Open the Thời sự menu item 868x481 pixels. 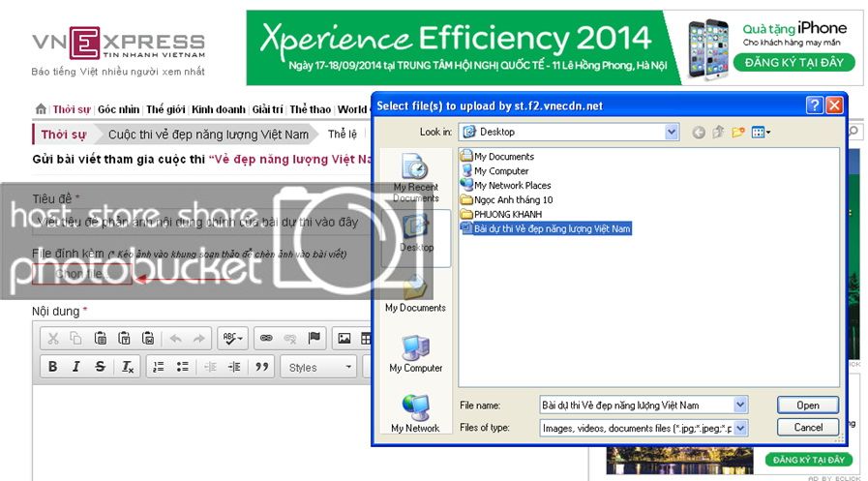click(x=72, y=109)
